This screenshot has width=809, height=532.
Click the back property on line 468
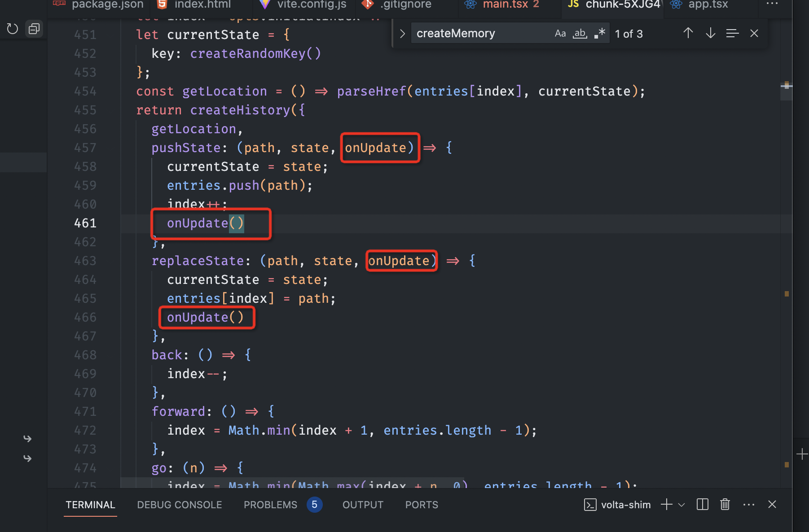167,355
